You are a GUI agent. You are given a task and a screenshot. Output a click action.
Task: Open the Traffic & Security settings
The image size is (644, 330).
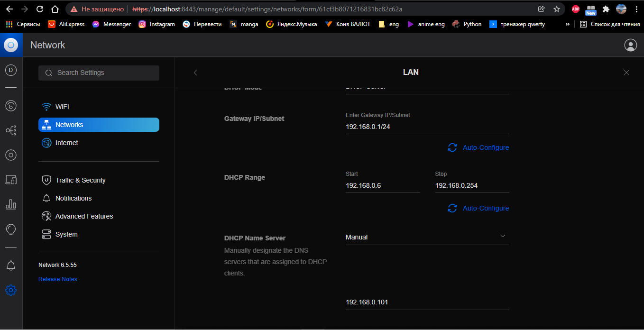point(80,180)
